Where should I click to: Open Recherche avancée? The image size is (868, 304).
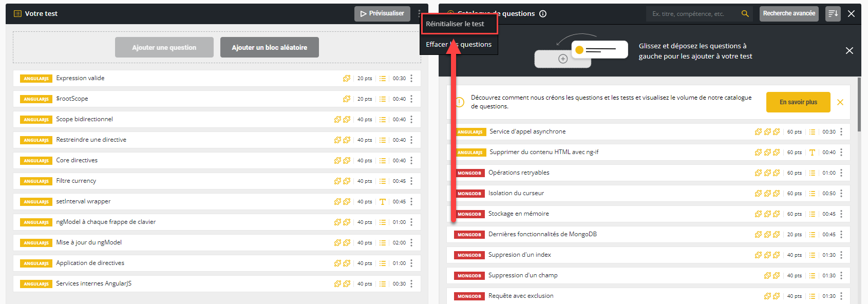(788, 14)
